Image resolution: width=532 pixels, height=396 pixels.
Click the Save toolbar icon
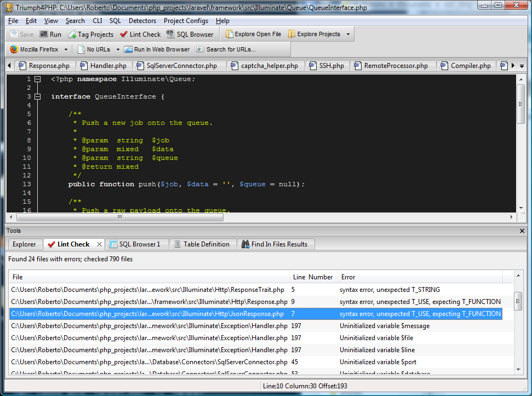coord(14,35)
